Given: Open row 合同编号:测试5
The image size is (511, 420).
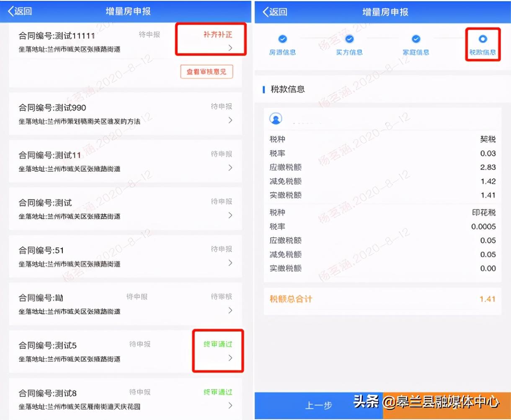Looking at the screenshot, I should pos(125,351).
